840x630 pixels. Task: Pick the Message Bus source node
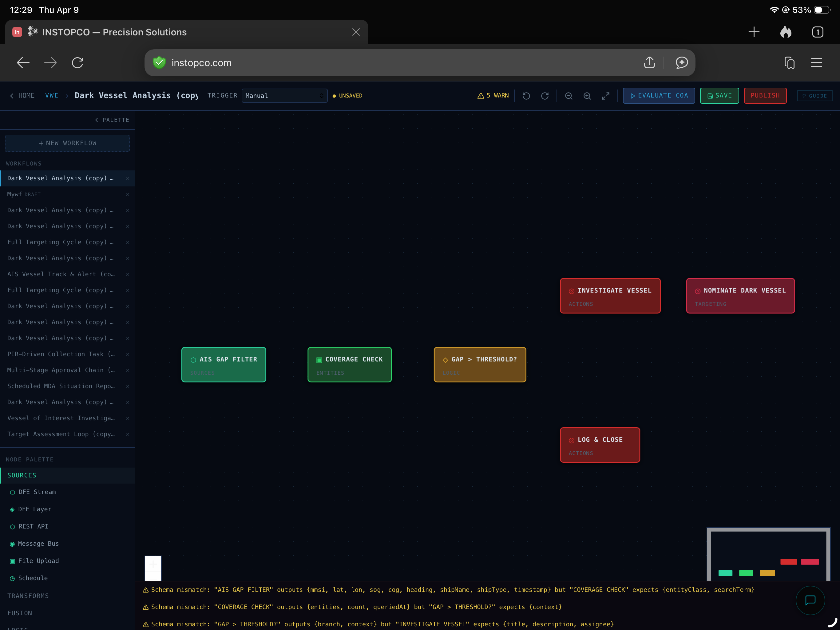coord(67,544)
